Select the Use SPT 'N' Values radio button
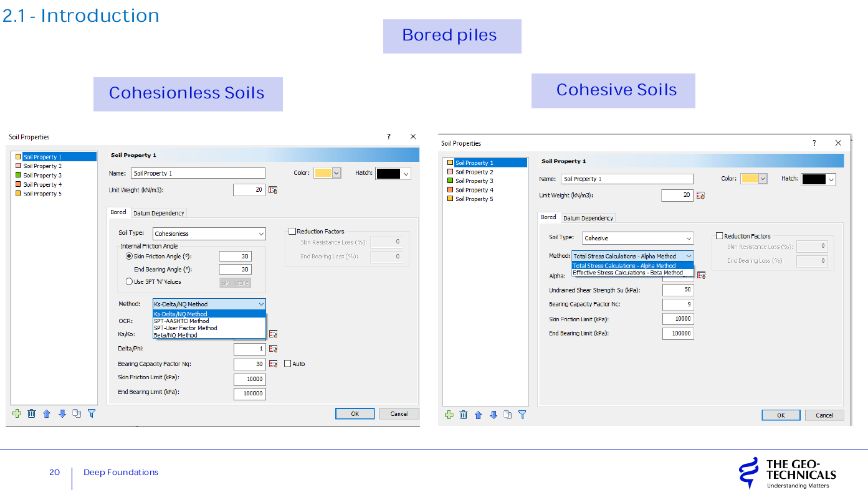Screen dimensions: 868x490 click(130, 282)
